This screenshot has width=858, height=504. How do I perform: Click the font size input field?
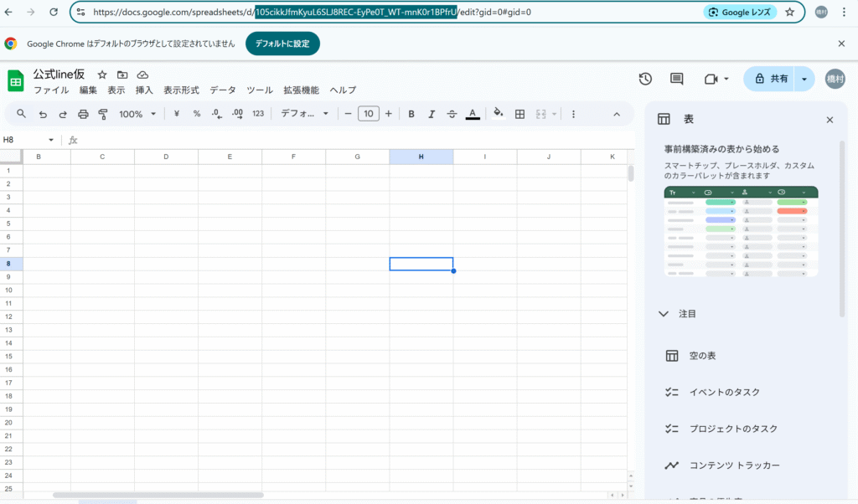[x=369, y=114]
